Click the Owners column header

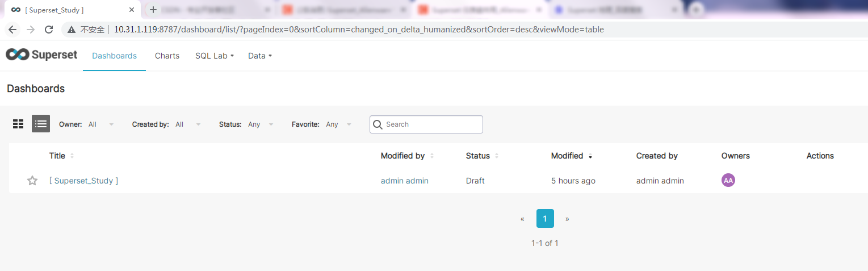click(x=736, y=156)
